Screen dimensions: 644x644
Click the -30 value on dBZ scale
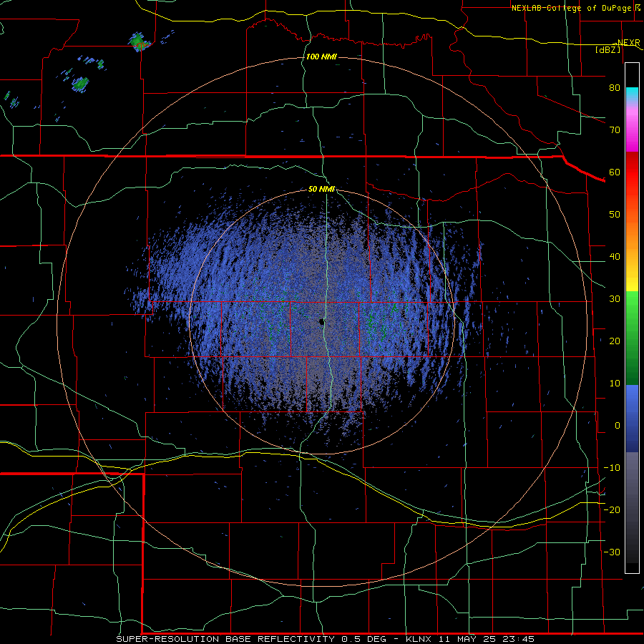click(x=612, y=552)
